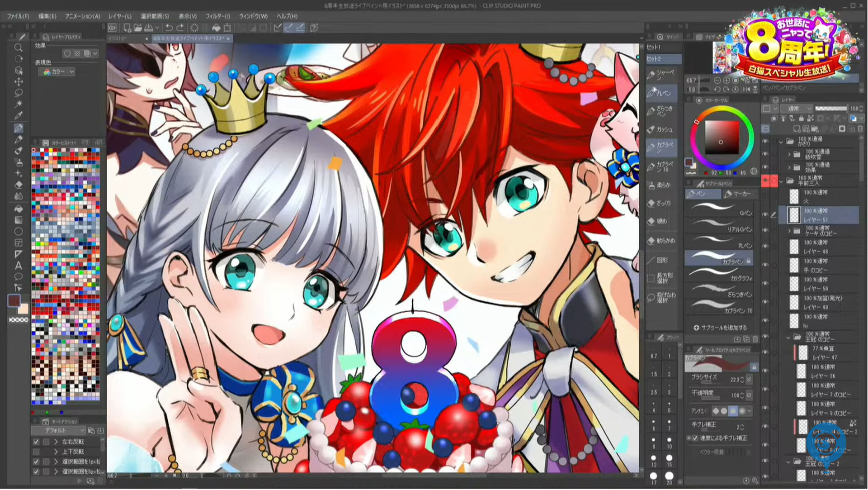Select the Fill bucket tool
This screenshot has height=490, width=868.
(19, 209)
